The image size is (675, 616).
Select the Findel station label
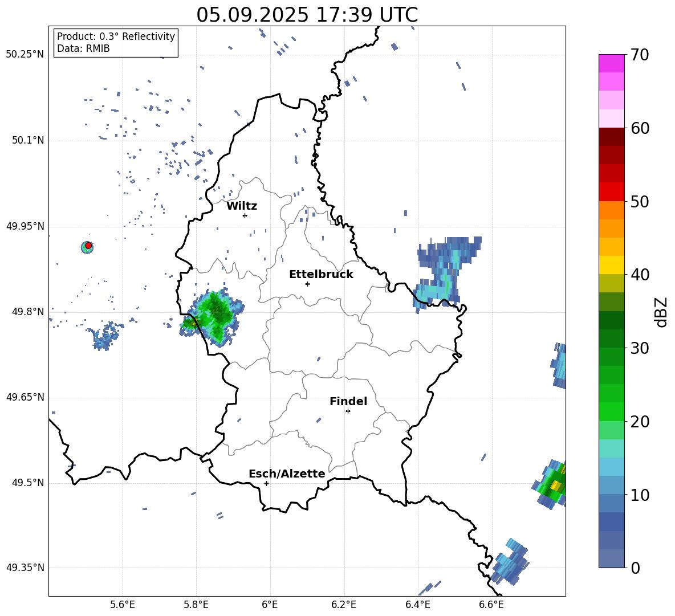pyautogui.click(x=348, y=401)
